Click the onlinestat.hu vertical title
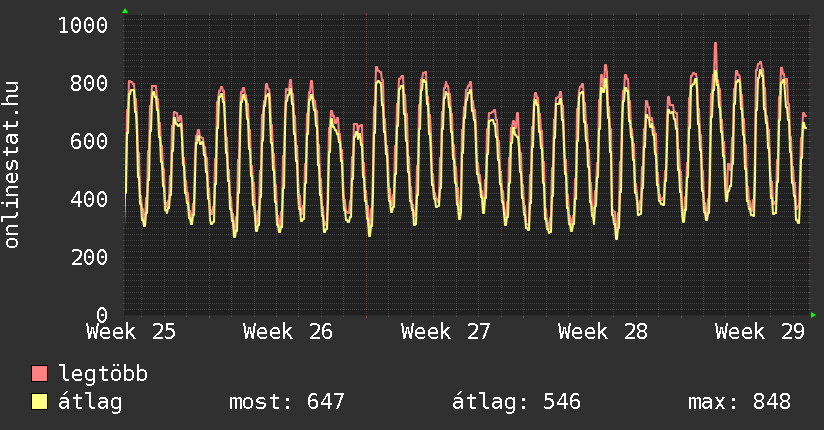This screenshot has height=430, width=824. 11,165
